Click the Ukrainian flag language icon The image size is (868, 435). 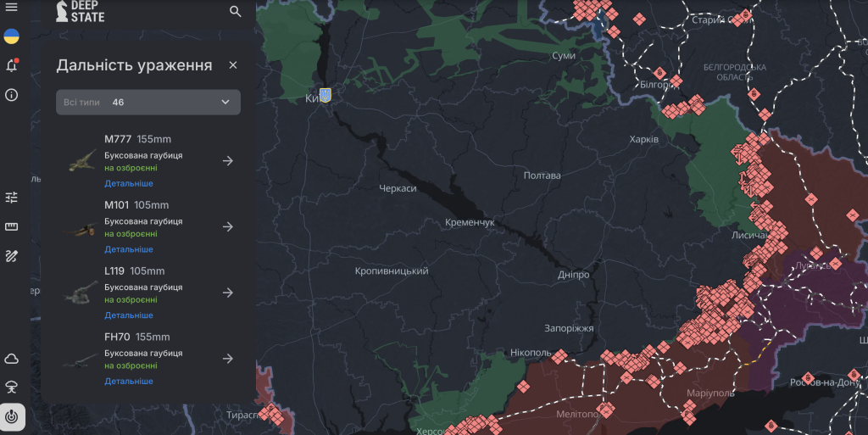(x=12, y=36)
